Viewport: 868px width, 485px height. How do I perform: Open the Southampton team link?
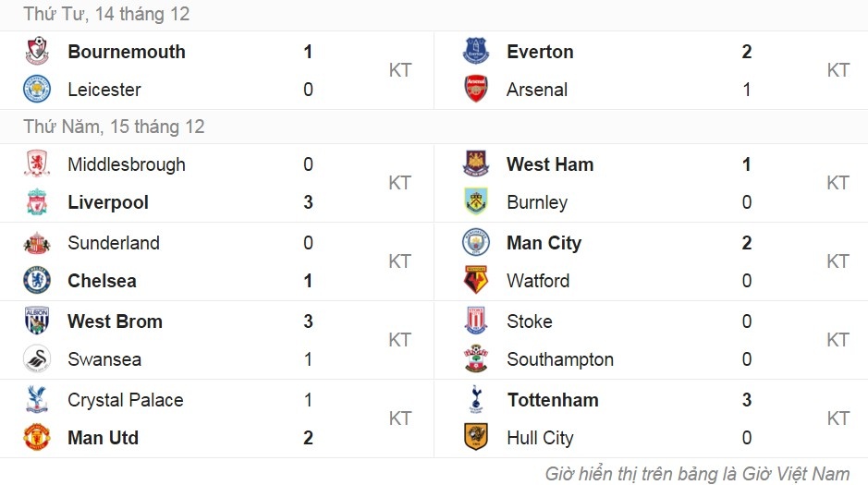click(560, 359)
